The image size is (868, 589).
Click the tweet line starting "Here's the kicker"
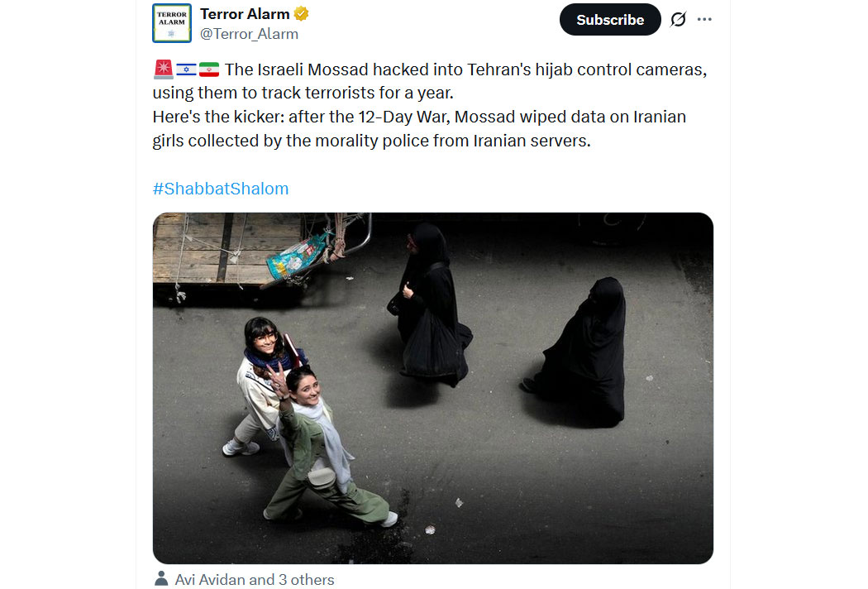click(419, 117)
